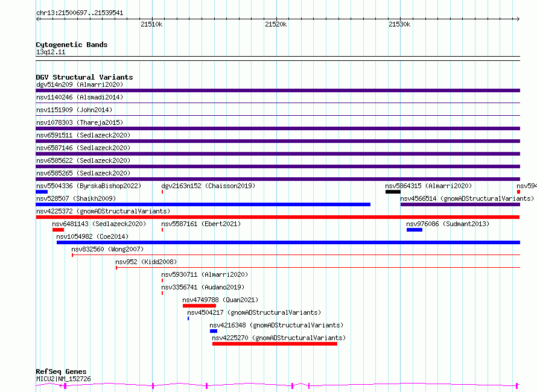Open the nsv1151909 (John2014) variant

pyautogui.click(x=74, y=110)
